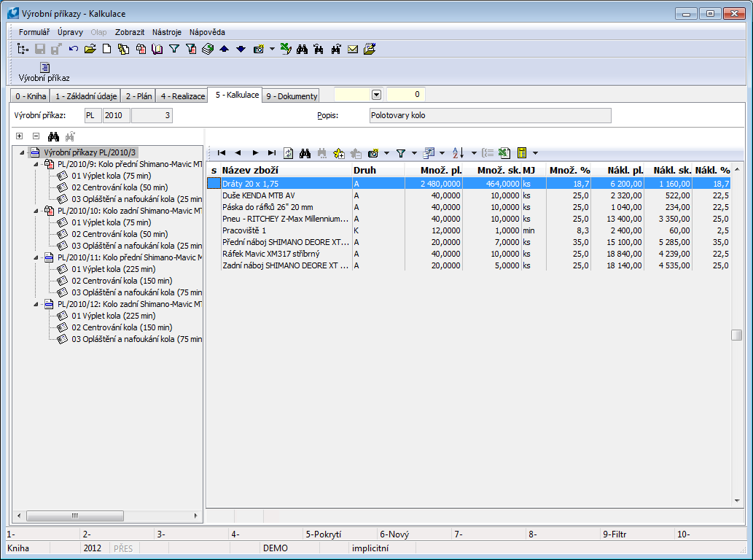Select tree item 02 Centrování kola (150 min)
This screenshot has height=560, width=753.
[x=122, y=281]
